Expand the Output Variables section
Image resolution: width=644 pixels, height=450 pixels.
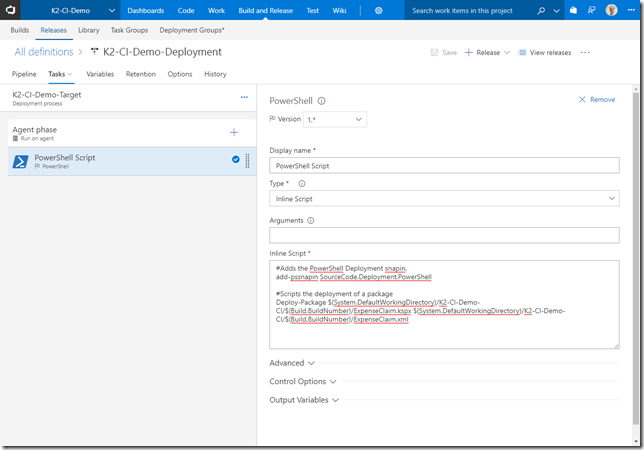pos(304,400)
